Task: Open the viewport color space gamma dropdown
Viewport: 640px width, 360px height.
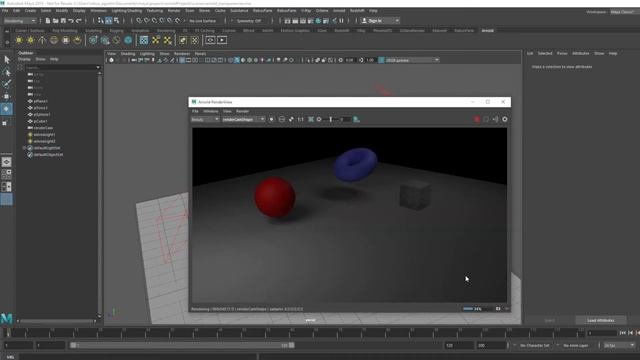Action: click(412, 60)
